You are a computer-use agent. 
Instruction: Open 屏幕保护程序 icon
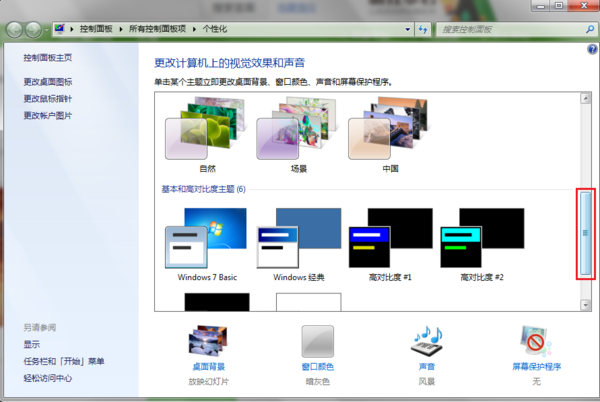pos(536,340)
